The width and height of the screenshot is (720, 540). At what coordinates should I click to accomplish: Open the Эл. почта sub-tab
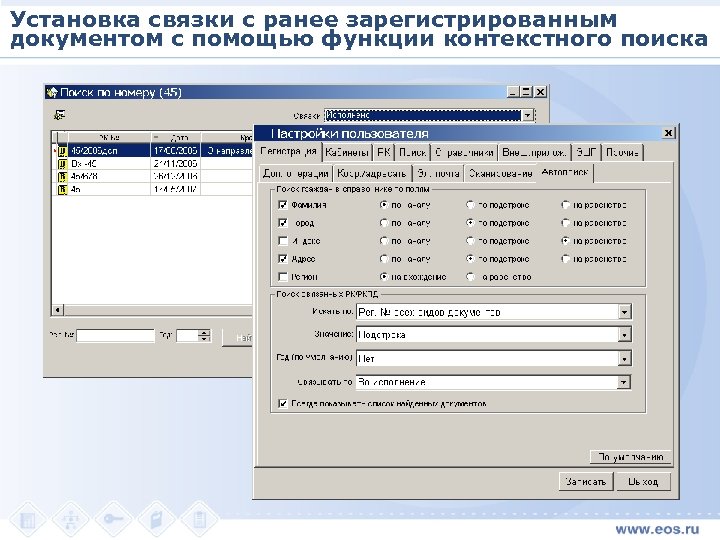pyautogui.click(x=438, y=174)
